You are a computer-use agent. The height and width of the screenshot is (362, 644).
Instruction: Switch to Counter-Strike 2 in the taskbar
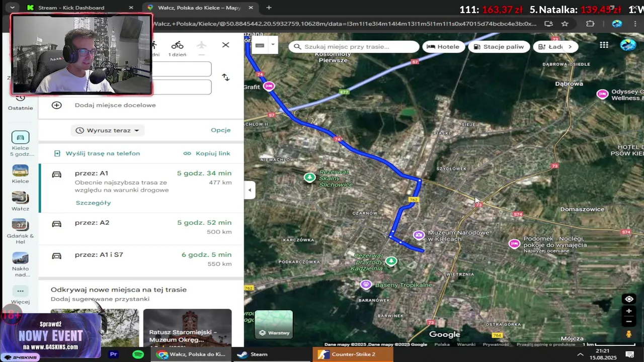tap(352, 354)
